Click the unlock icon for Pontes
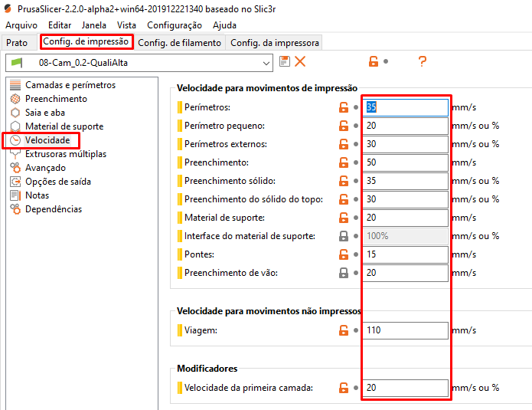Screen dimensions: 532x410 344,254
